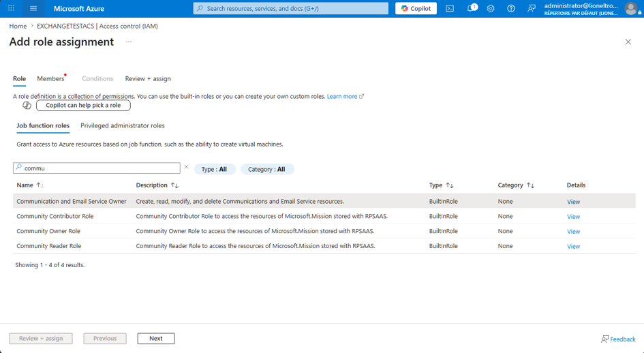
Task: Open the Category : All filter
Action: tap(267, 169)
